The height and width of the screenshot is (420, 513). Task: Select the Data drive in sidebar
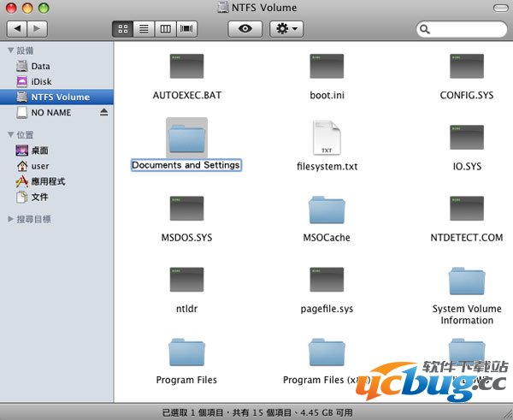(40, 66)
